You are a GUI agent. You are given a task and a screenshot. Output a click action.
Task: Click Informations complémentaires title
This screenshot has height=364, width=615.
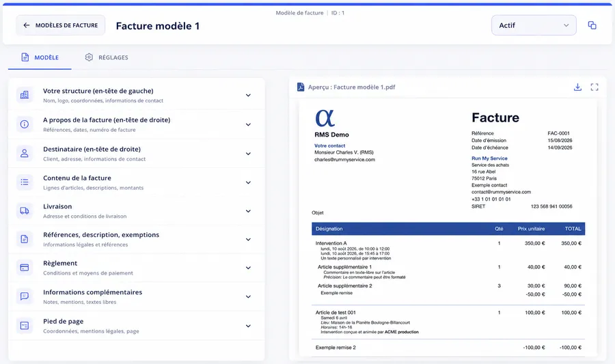(92, 292)
